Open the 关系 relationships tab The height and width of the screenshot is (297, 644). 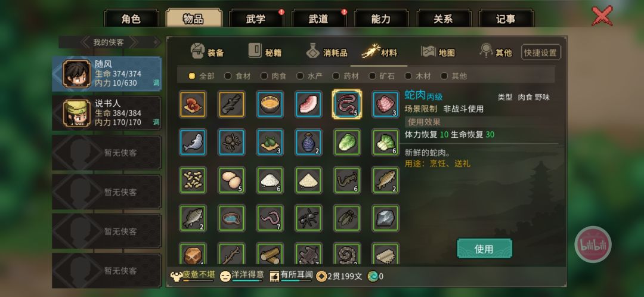click(x=443, y=19)
